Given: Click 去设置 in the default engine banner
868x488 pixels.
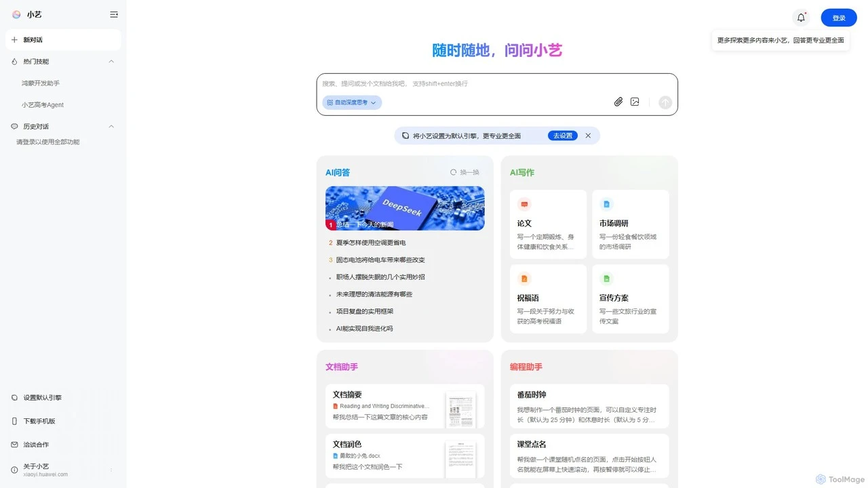Looking at the screenshot, I should point(563,136).
